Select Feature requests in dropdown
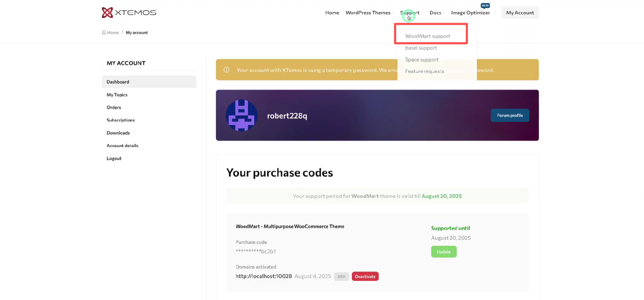Screen dimensions: 644x300 [x=424, y=71]
